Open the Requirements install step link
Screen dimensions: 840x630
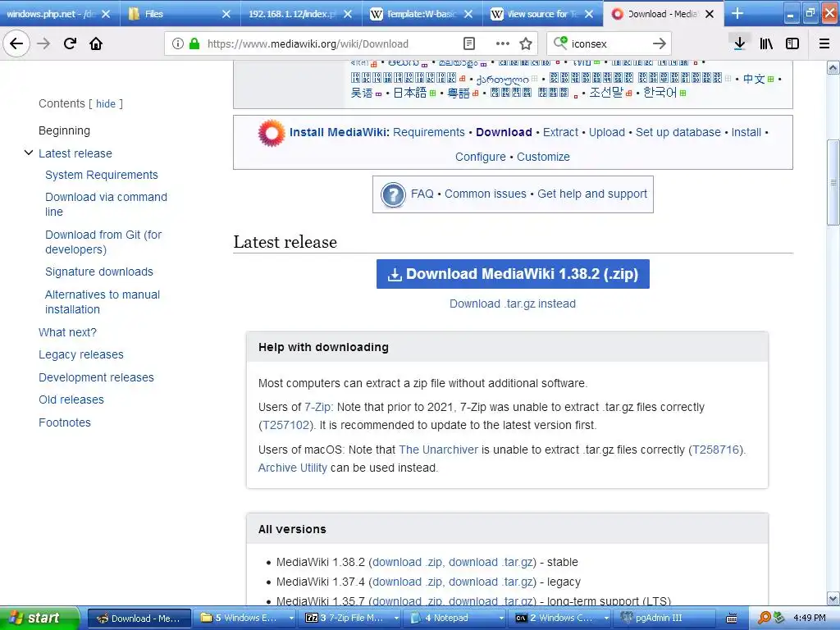point(428,132)
